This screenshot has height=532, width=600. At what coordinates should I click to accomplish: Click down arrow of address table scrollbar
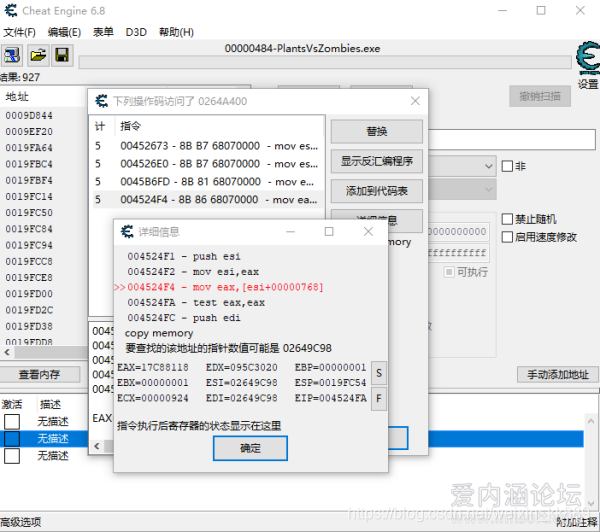591,503
